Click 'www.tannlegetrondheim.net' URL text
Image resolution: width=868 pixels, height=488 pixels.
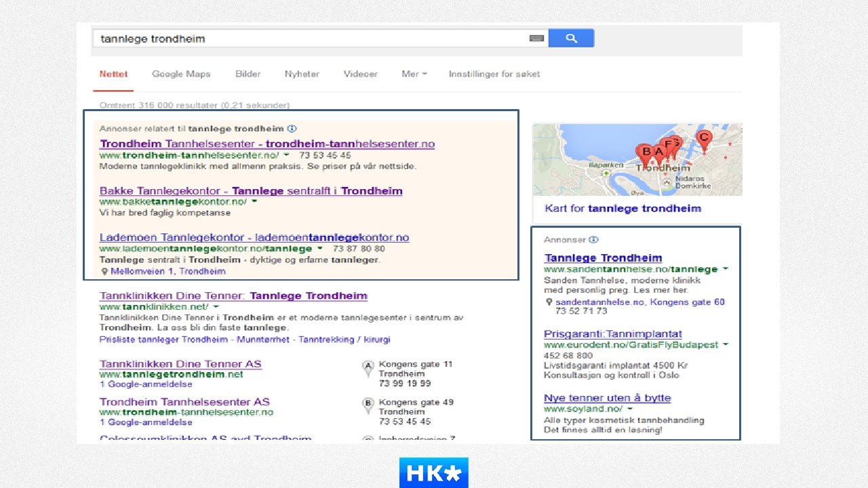click(171, 374)
